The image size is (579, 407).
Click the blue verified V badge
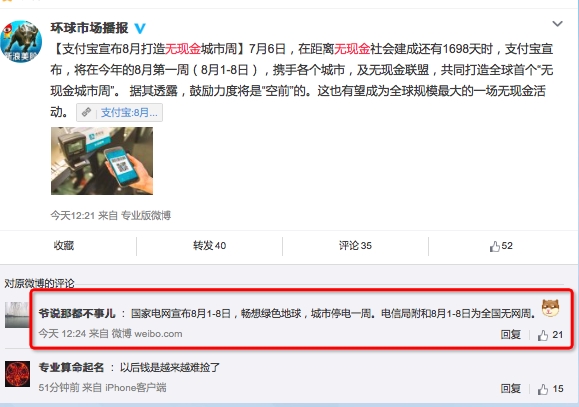[x=140, y=28]
